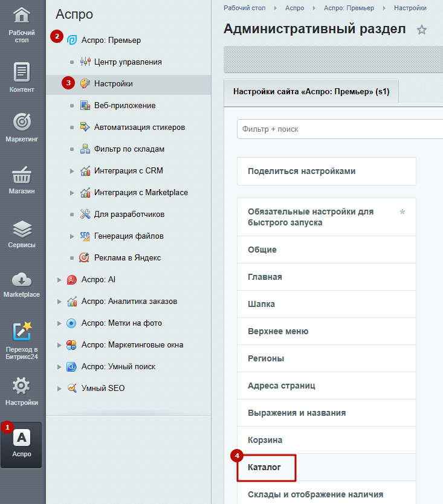Open the Верхнее меню settings section

326,331
